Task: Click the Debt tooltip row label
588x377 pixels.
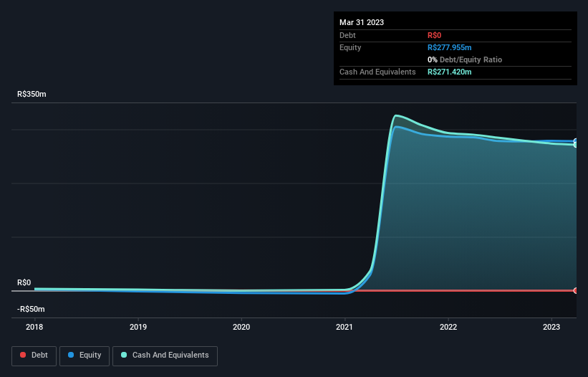Action: (347, 35)
